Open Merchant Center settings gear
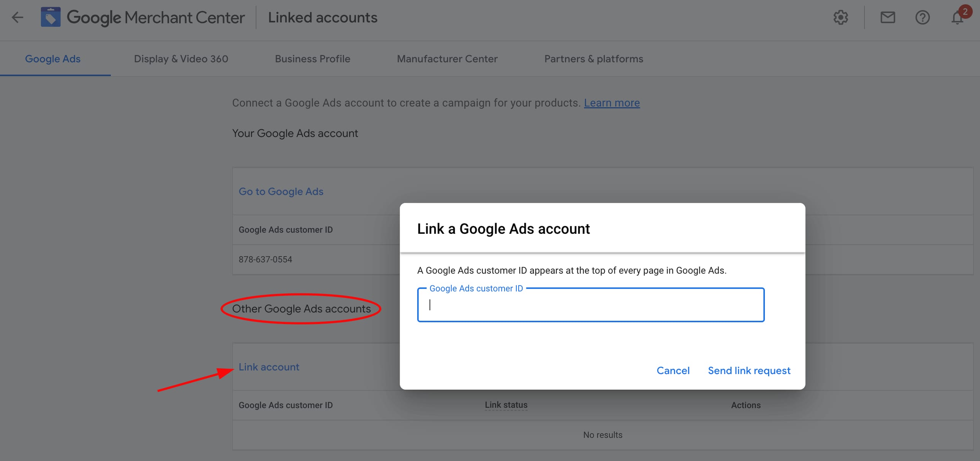This screenshot has height=461, width=980. click(841, 17)
